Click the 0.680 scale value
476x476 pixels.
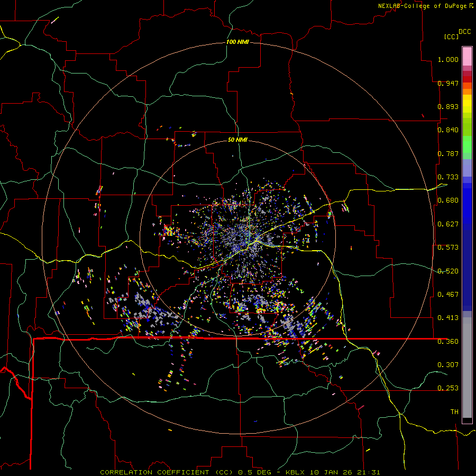point(448,200)
